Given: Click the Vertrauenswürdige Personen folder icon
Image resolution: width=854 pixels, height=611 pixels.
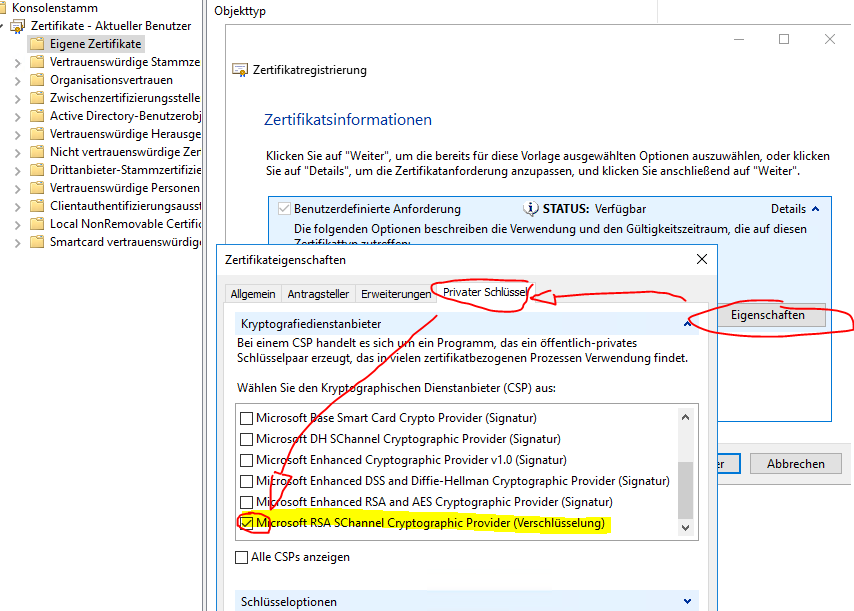Looking at the screenshot, I should [x=36, y=187].
